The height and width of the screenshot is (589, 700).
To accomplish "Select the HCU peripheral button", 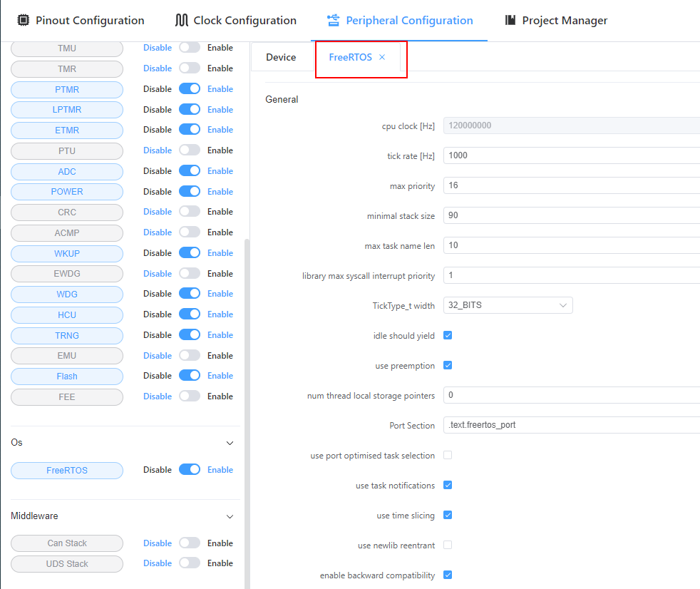I will (67, 314).
